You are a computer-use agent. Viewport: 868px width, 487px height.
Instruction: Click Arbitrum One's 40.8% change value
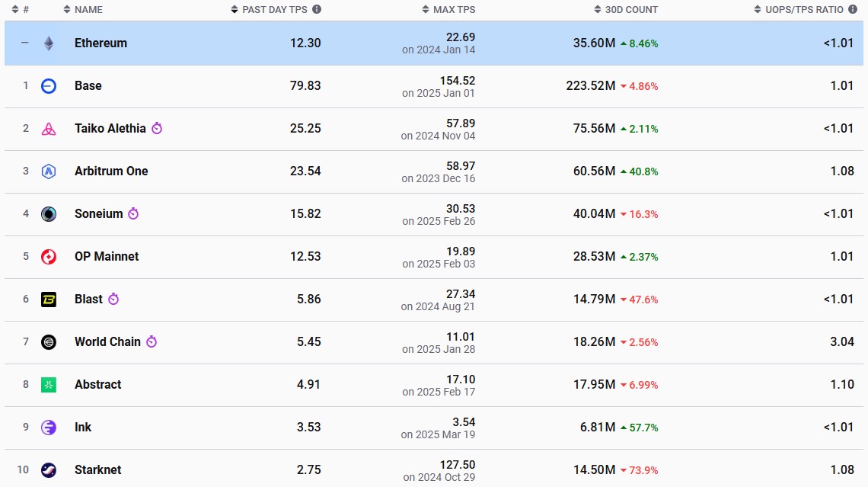point(644,171)
